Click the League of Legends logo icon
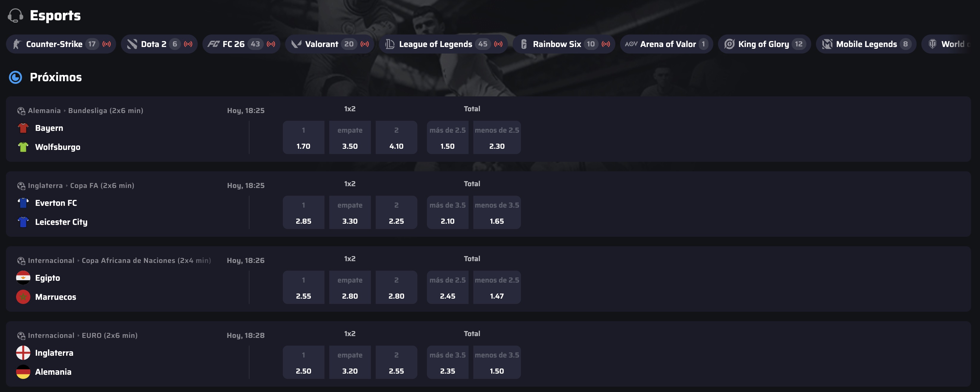The image size is (980, 392). point(390,44)
